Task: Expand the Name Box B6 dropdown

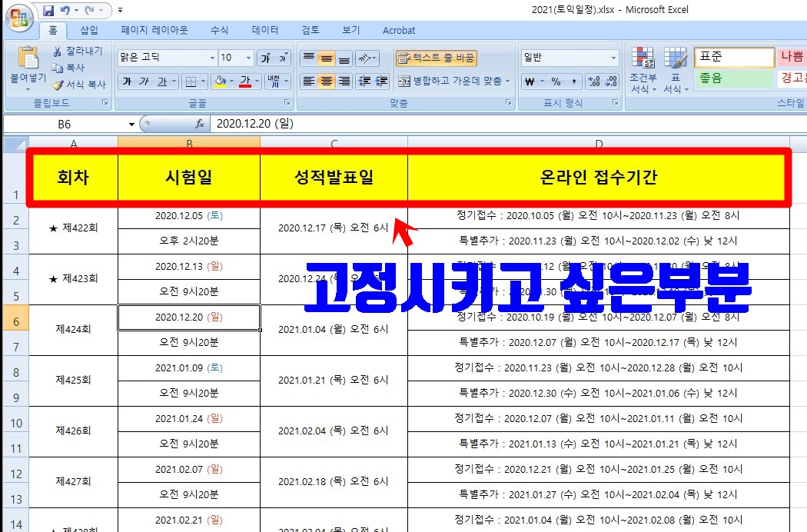Action: click(131, 124)
